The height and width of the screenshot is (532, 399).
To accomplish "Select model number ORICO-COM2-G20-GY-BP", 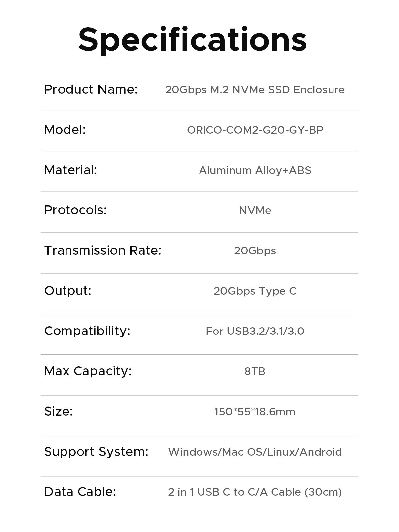I will pos(255,130).
